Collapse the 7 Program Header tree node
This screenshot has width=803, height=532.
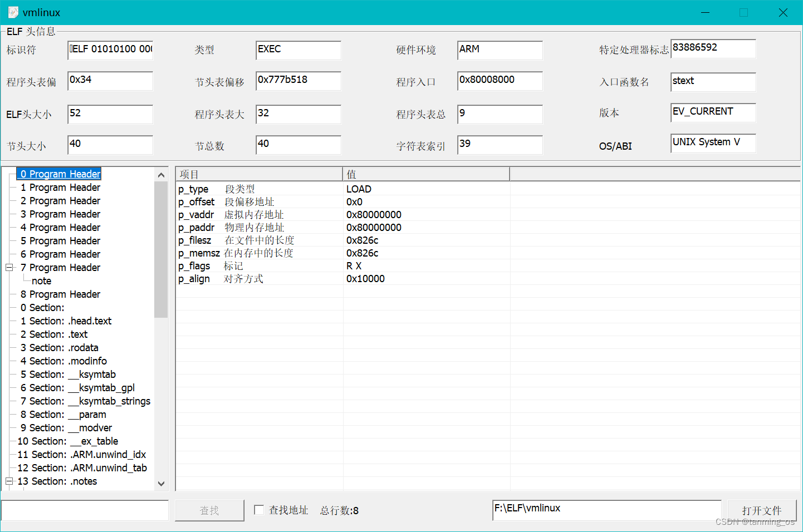(9, 267)
